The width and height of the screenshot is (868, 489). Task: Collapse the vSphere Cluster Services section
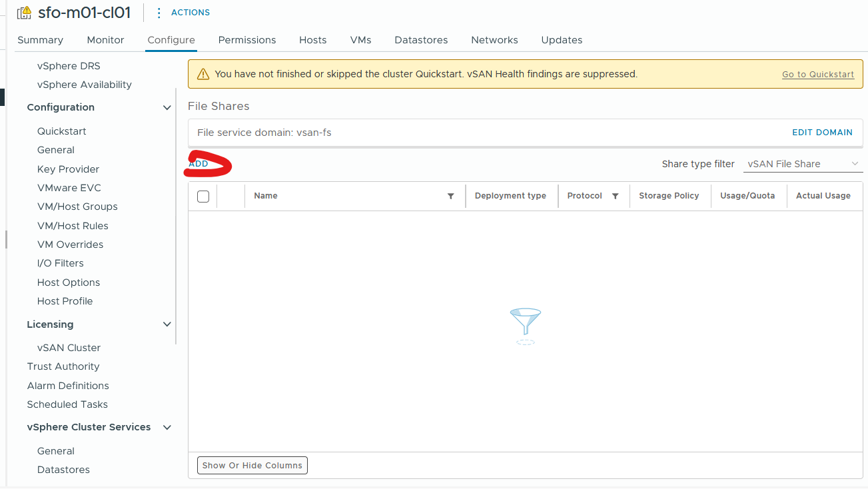pos(167,427)
